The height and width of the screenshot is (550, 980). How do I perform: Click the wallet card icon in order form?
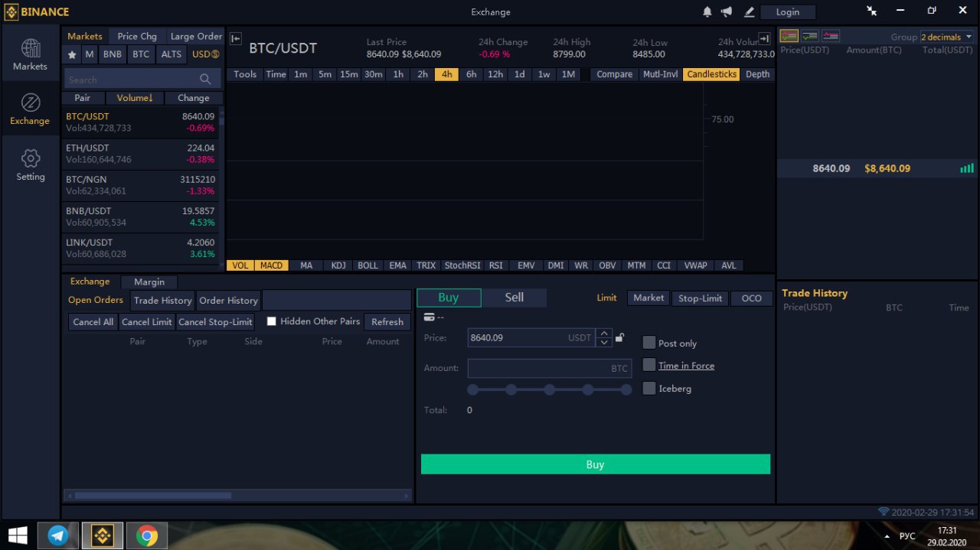pos(430,317)
